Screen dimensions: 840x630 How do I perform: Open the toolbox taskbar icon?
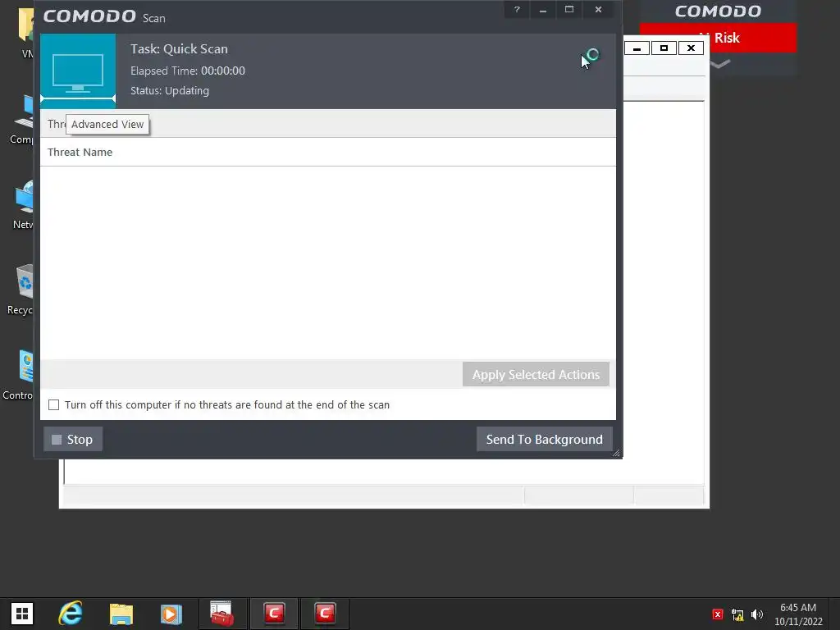(221, 614)
